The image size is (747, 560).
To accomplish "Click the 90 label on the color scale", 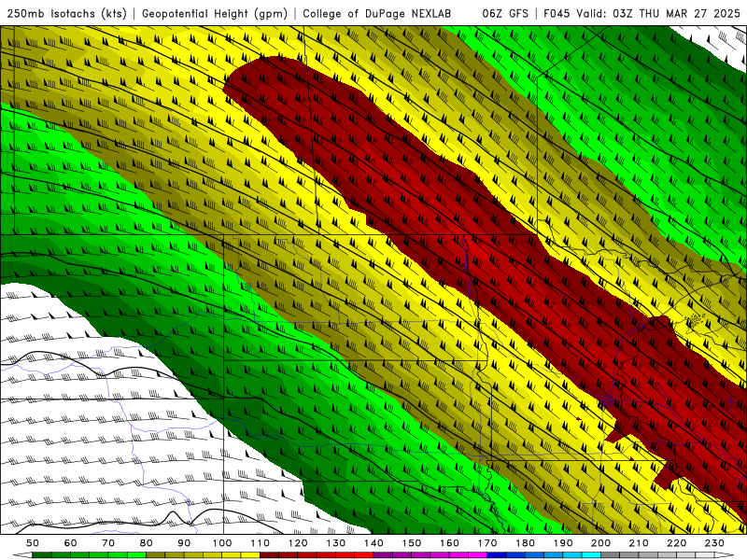I will [x=184, y=543].
